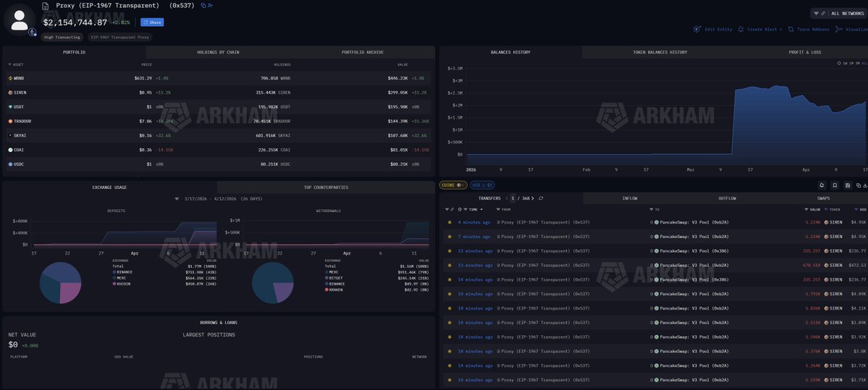
Task: Click the USD ≥ $1 filter chip
Action: pos(483,185)
